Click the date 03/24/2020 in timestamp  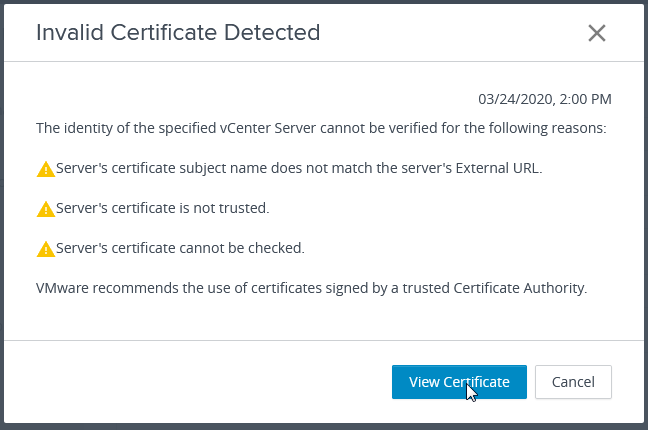[x=515, y=99]
